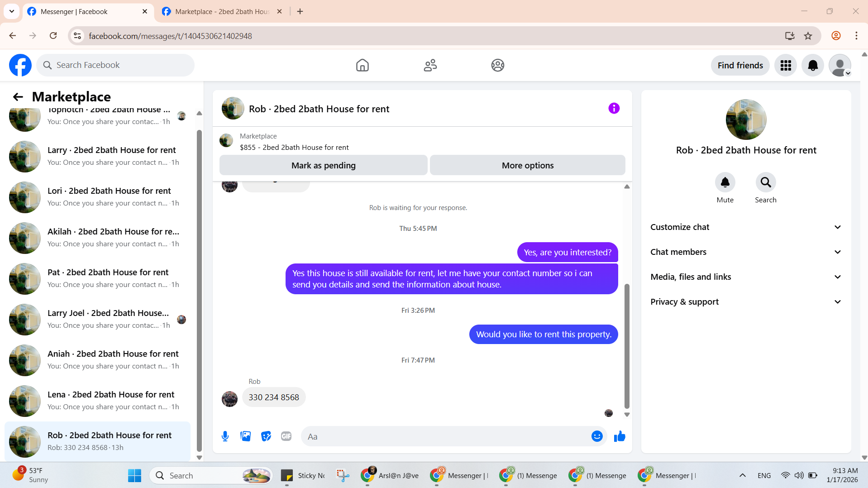Open Snipping Tool from the taskbar

[343, 476]
